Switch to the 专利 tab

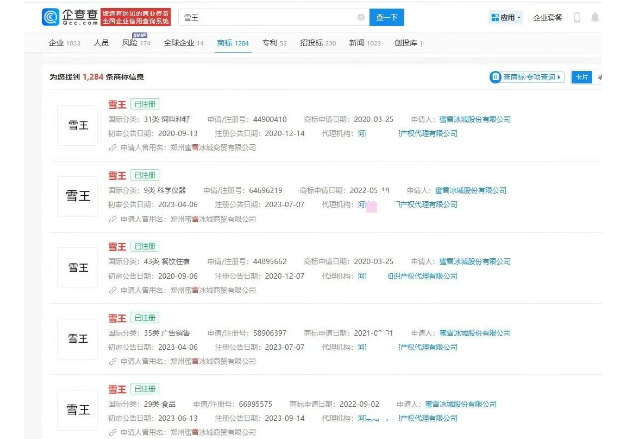(275, 43)
